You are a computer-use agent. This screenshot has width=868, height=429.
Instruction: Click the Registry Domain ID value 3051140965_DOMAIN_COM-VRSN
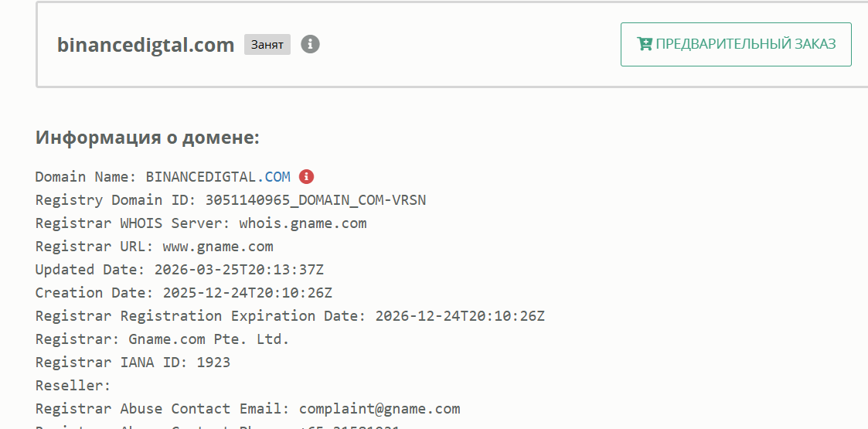pyautogui.click(x=315, y=200)
